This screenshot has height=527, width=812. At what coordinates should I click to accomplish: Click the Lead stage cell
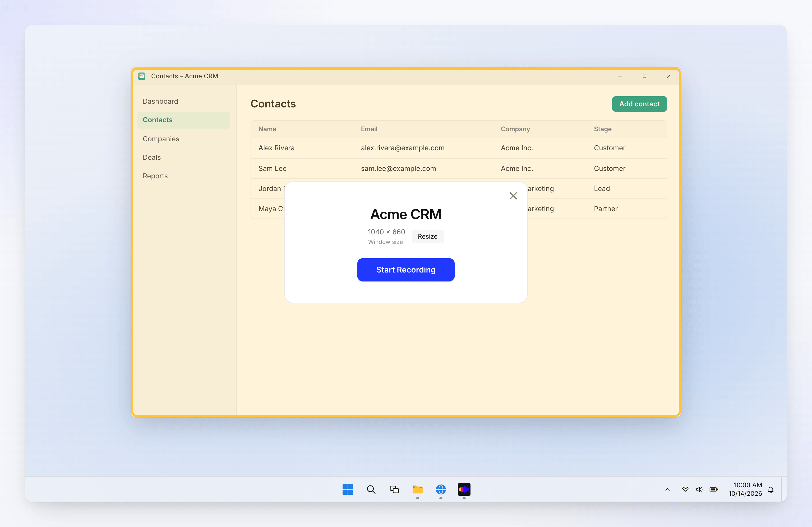602,189
